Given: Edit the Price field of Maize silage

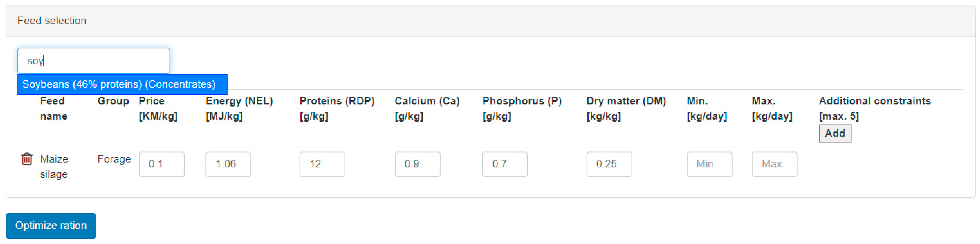Looking at the screenshot, I should click(162, 164).
